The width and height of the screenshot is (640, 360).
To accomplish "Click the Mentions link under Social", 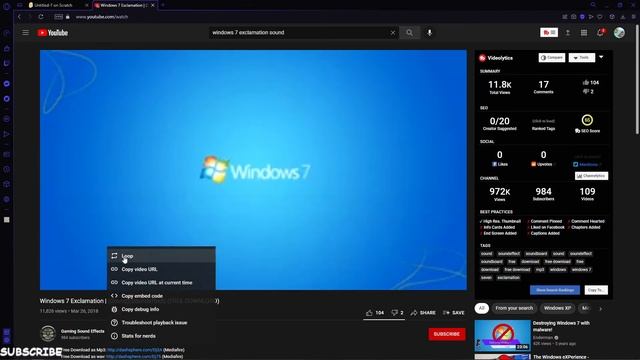I will point(587,164).
